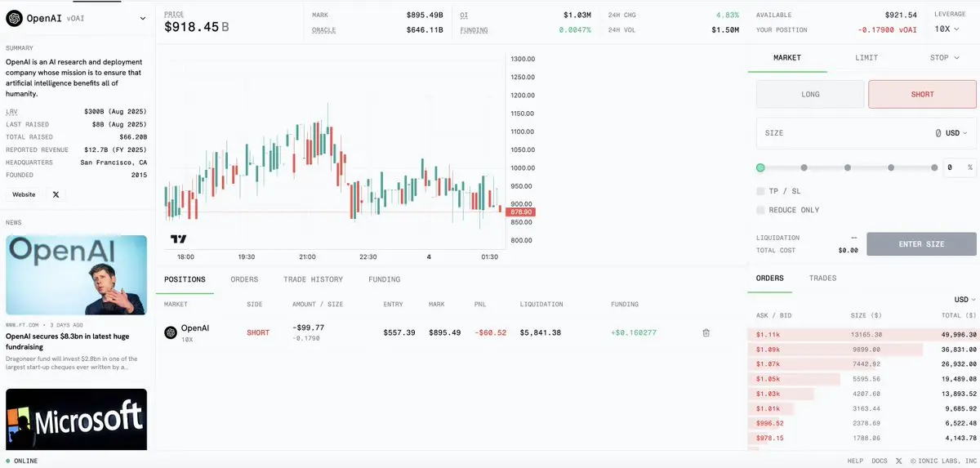This screenshot has height=468, width=980.
Task: Click the $1.11k ask price row
Action: 862,334
